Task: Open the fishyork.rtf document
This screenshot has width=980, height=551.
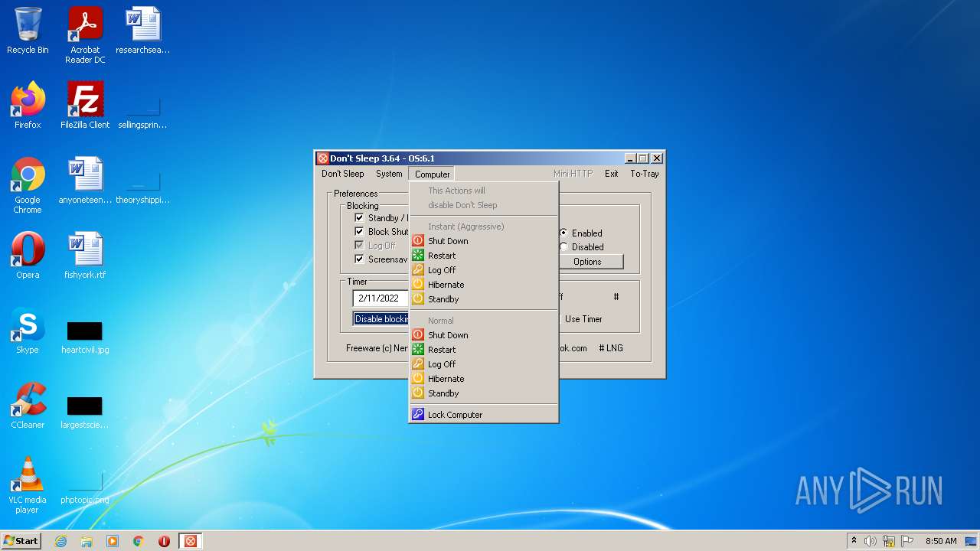Action: pos(85,256)
